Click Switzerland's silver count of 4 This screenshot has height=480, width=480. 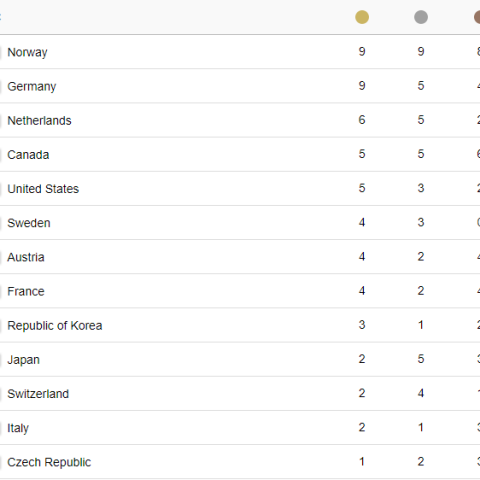[x=421, y=393]
